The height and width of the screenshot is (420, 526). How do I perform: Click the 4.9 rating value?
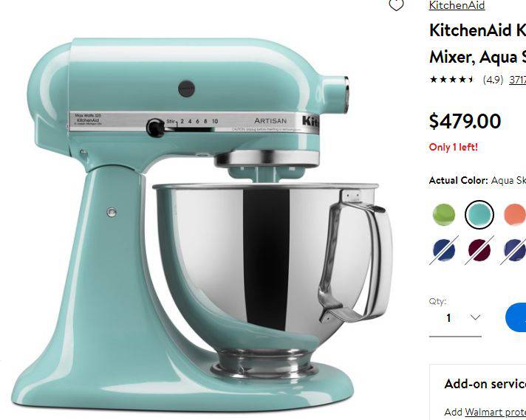[493, 80]
